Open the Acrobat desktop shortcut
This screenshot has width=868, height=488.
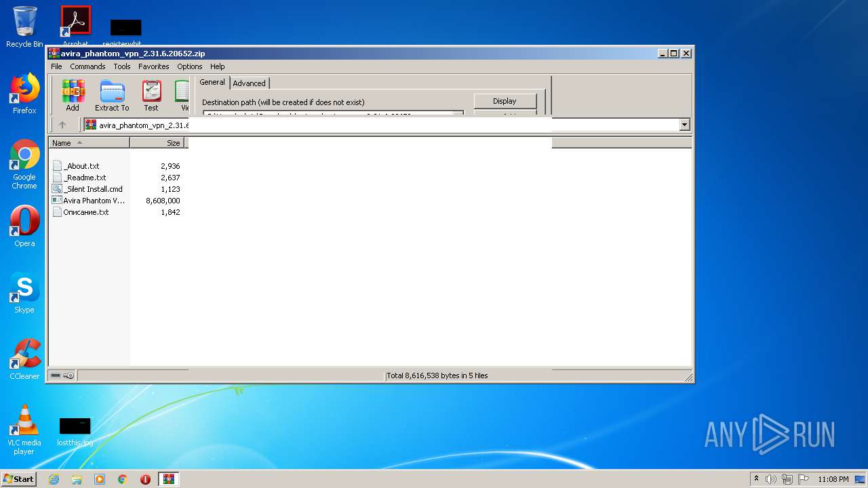pyautogui.click(x=76, y=26)
